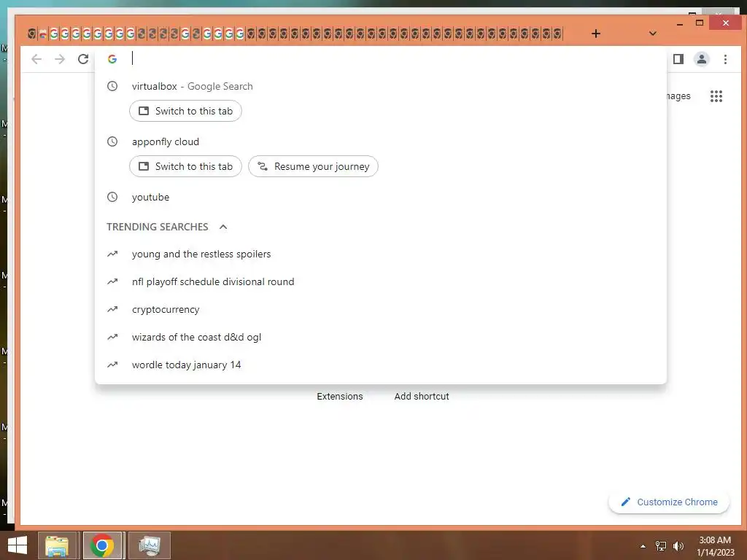The width and height of the screenshot is (747, 560).
Task: Click the Google icon in the address bar
Action: (112, 59)
